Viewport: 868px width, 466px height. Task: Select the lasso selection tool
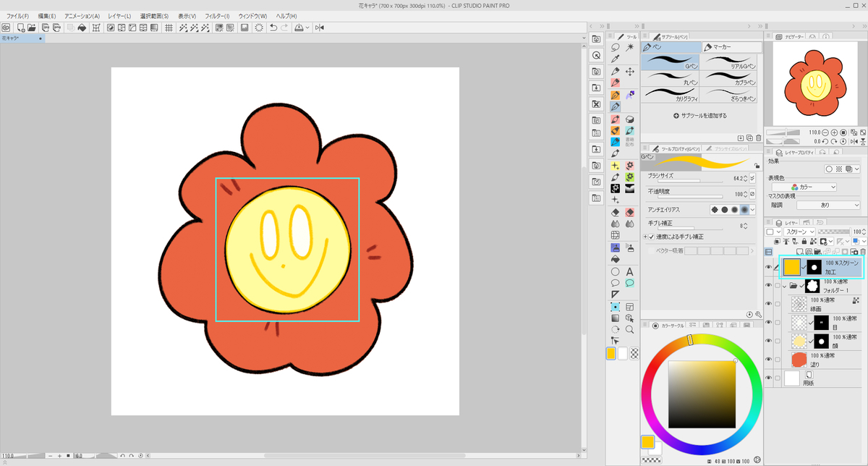616,47
